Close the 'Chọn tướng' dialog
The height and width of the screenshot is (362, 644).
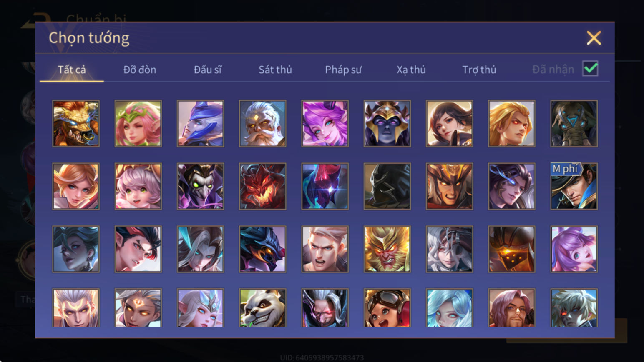594,38
